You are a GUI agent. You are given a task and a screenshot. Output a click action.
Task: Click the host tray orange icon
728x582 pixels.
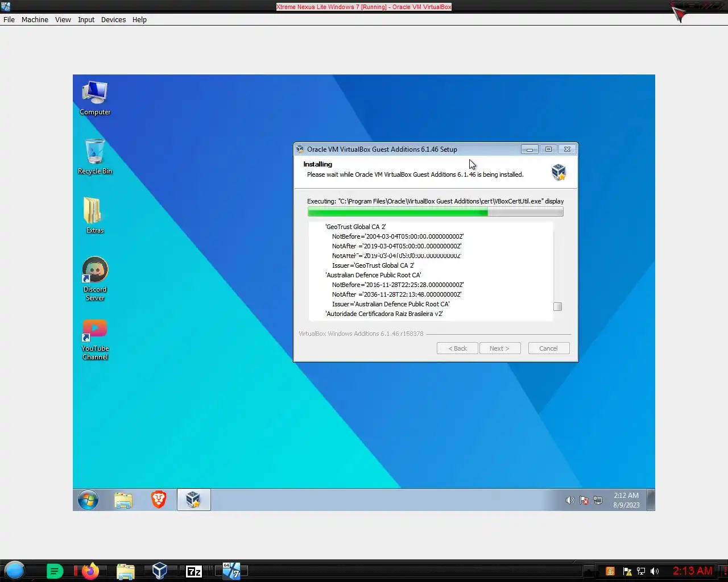pos(610,571)
